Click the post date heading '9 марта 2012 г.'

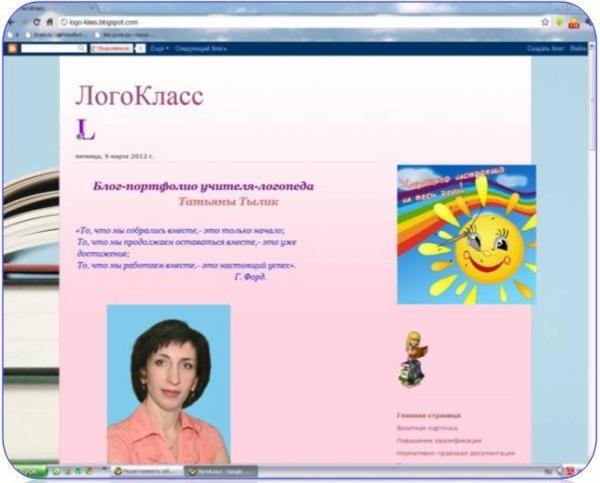pyautogui.click(x=114, y=156)
